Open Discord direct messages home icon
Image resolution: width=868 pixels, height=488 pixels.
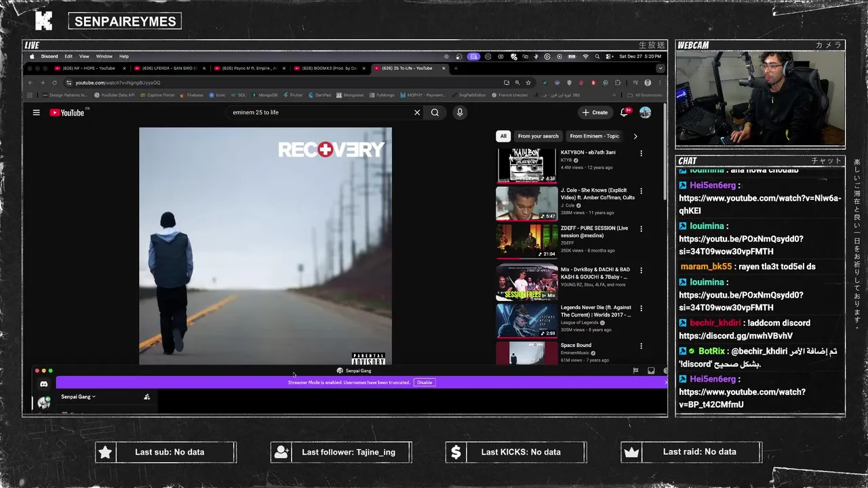44,384
